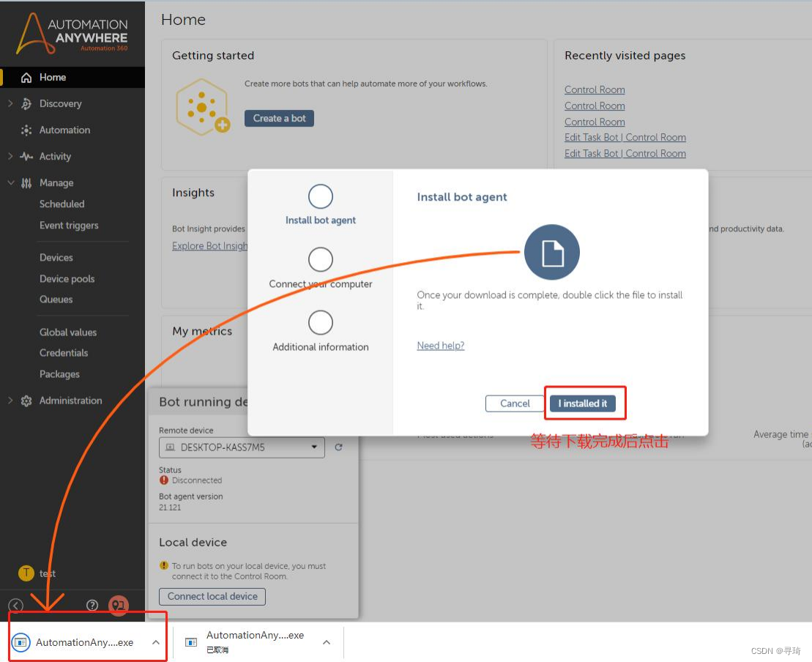Select Scheduled under the Manage section
The width and height of the screenshot is (812, 662).
pos(62,204)
